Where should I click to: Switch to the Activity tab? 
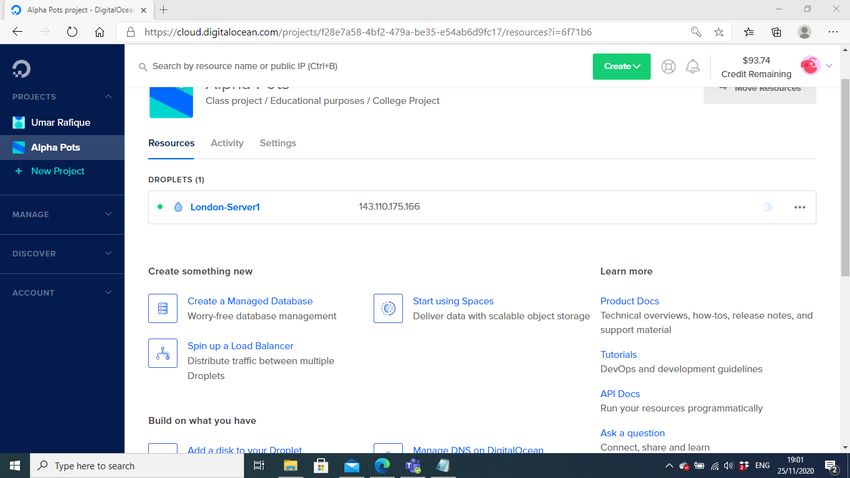coord(227,143)
